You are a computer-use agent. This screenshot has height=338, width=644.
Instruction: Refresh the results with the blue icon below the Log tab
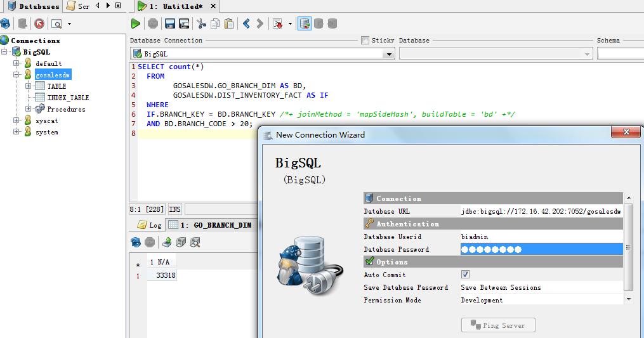pos(136,242)
